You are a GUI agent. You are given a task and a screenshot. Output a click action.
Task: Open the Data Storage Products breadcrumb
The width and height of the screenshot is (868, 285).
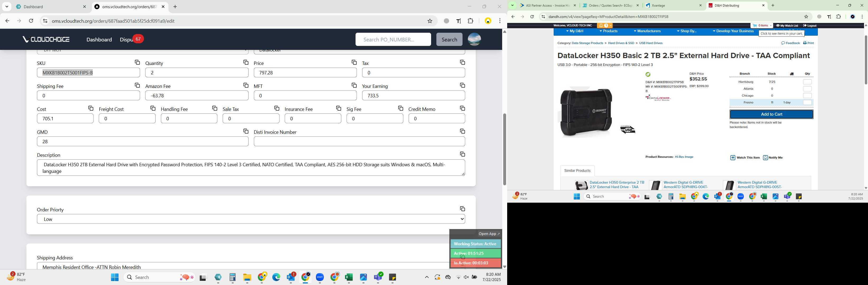[x=587, y=43]
